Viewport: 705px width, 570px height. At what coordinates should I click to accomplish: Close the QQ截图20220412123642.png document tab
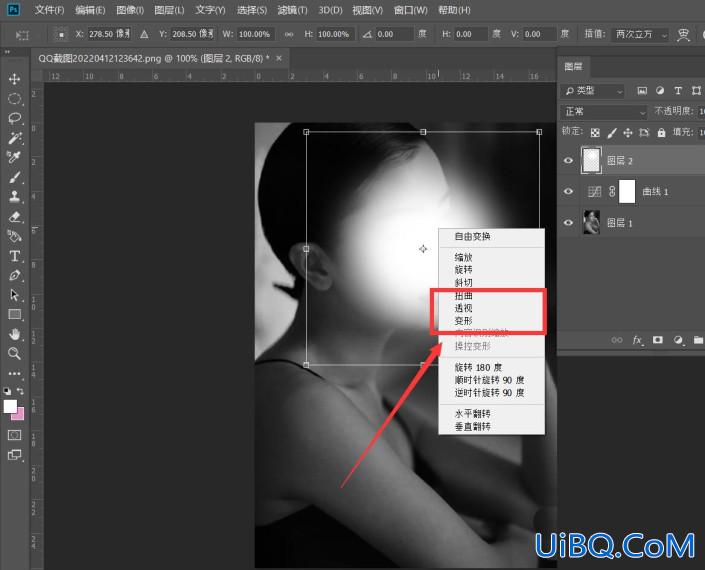click(279, 58)
